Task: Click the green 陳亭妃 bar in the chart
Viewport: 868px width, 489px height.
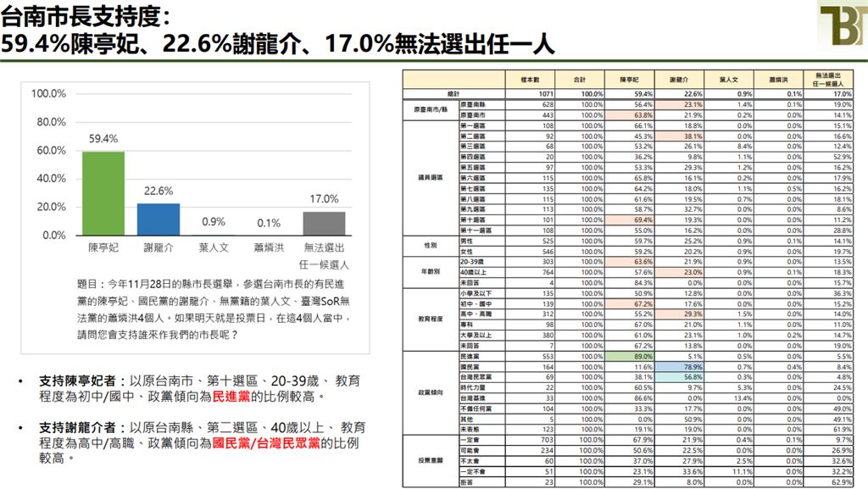Action: [x=103, y=193]
